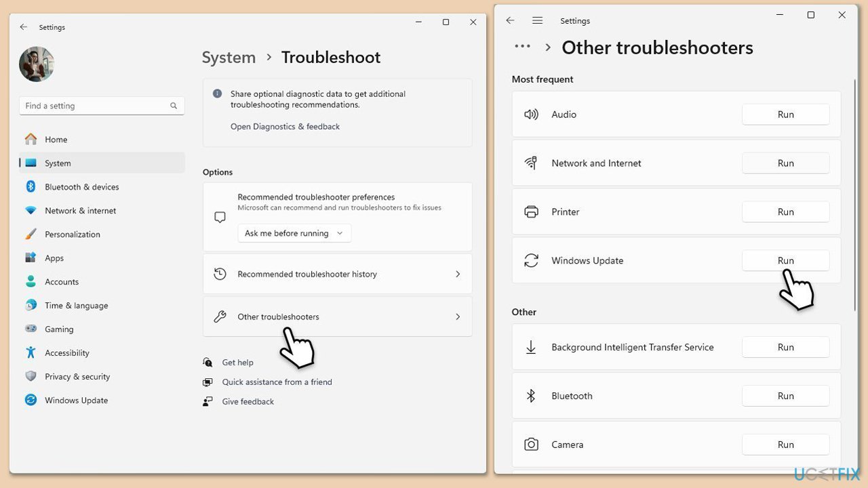Open Bluetooth & devices settings
The width and height of the screenshot is (868, 488).
[102, 187]
